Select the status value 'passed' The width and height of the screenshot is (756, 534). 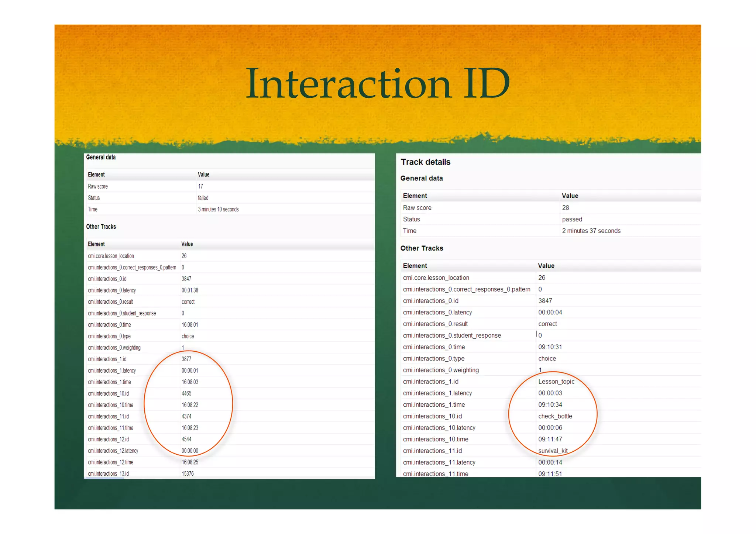(572, 219)
